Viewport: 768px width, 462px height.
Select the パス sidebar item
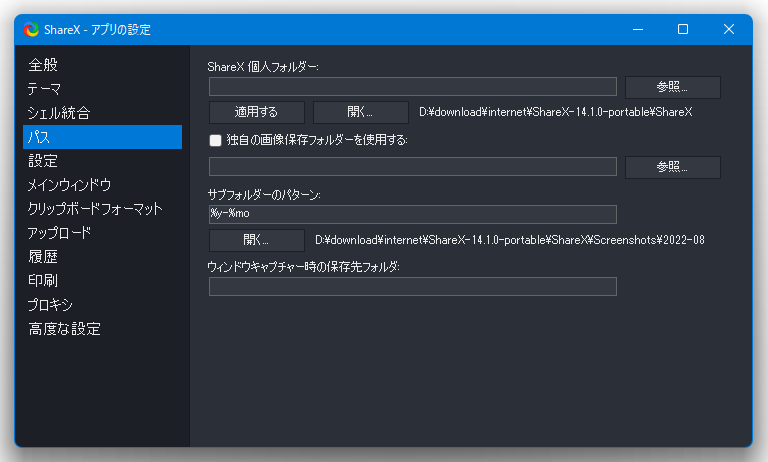pyautogui.click(x=102, y=137)
